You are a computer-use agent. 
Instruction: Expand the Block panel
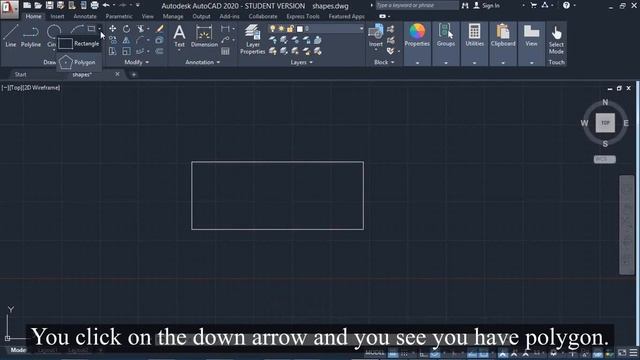[x=384, y=62]
